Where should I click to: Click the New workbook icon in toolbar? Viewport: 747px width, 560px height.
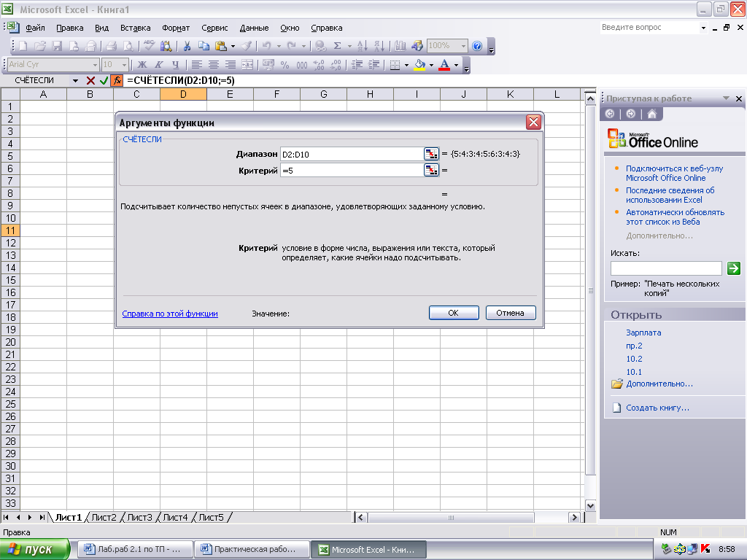tap(23, 46)
